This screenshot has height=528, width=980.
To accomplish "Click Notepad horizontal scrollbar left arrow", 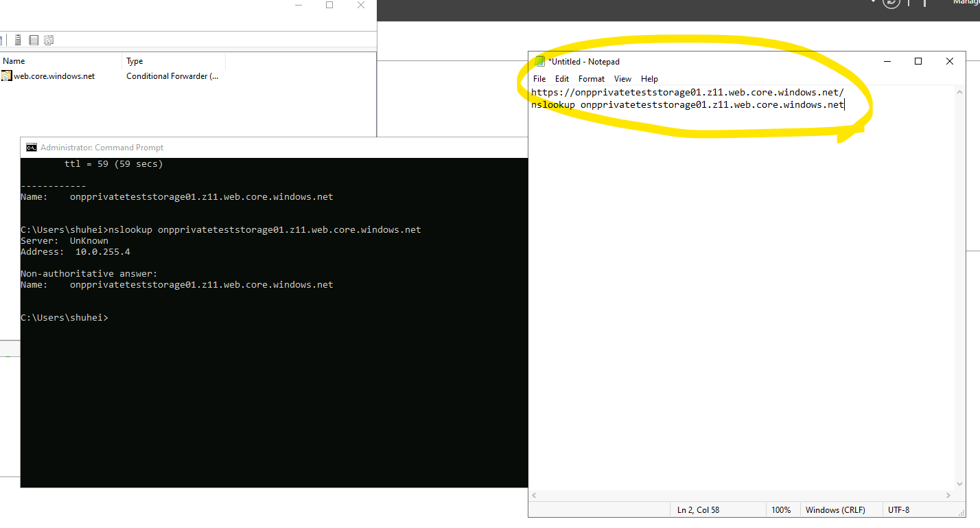I will pyautogui.click(x=535, y=495).
